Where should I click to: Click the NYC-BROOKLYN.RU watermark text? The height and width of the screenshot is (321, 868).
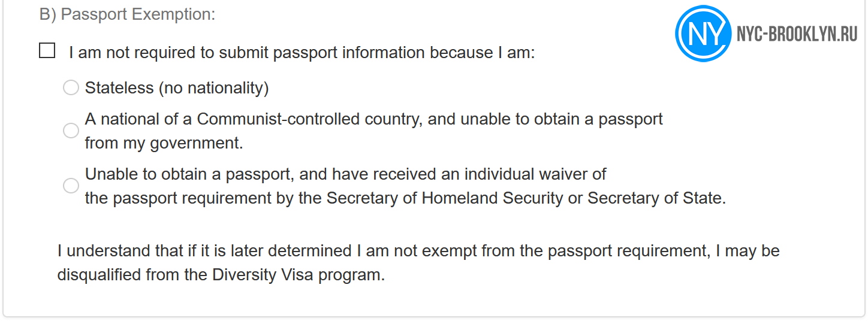click(797, 34)
